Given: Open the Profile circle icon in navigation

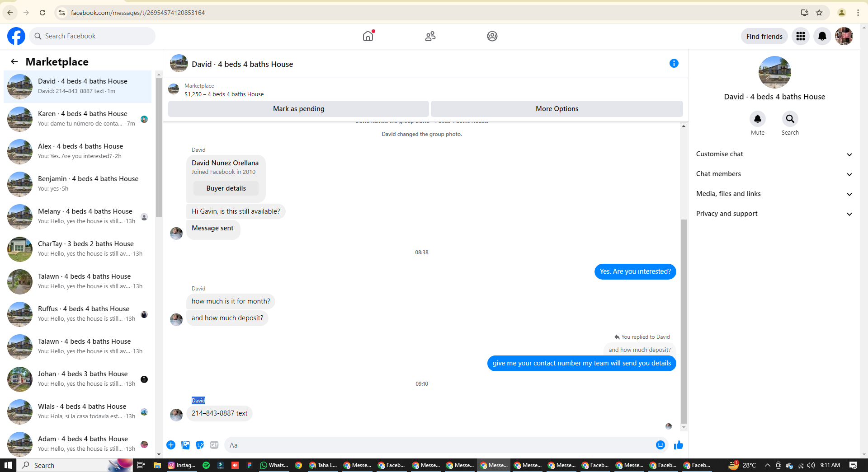Looking at the screenshot, I should click(x=492, y=36).
